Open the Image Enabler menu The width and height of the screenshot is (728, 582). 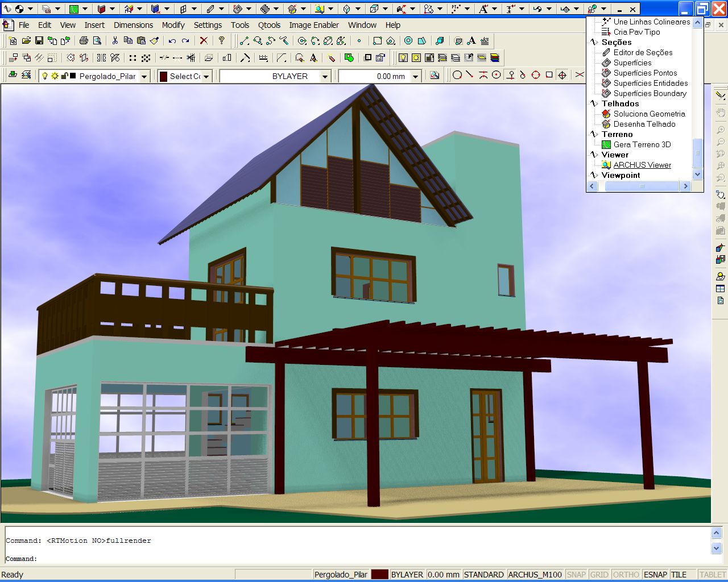[314, 25]
